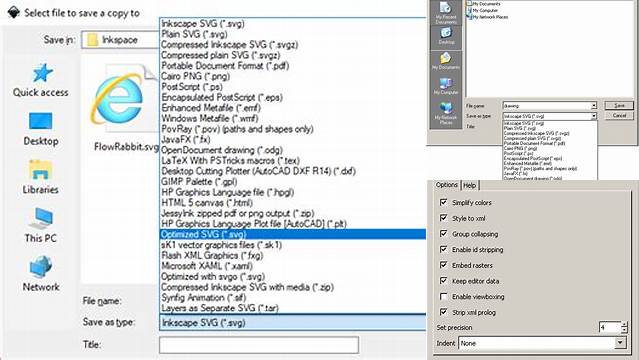Click the Inkscape icon in the title bar
Screen dimensions: 639x360
[13, 13]
